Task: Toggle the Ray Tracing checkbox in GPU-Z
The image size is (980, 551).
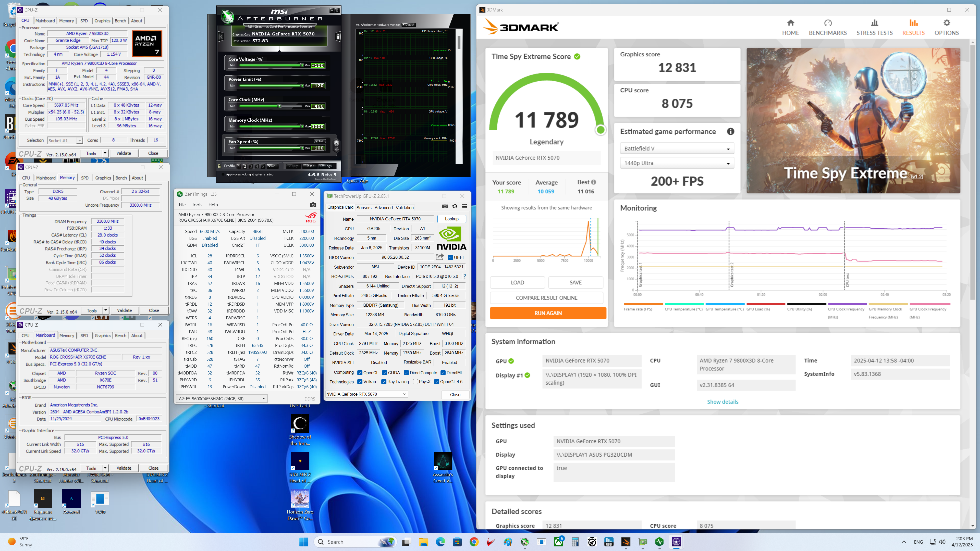Action: point(384,382)
